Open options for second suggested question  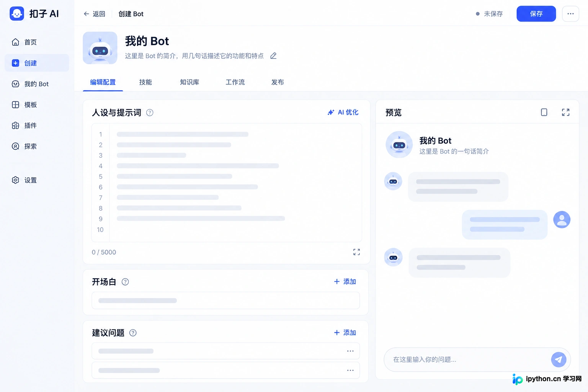[x=350, y=370]
